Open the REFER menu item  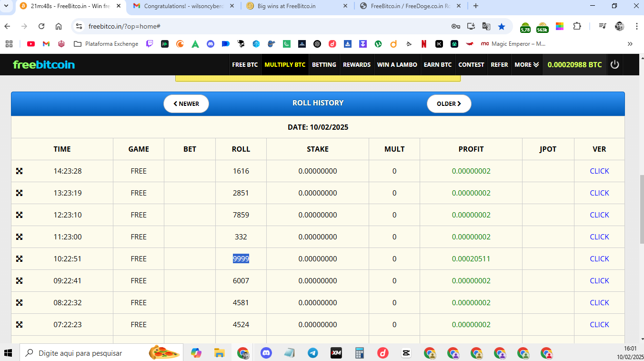click(x=499, y=64)
